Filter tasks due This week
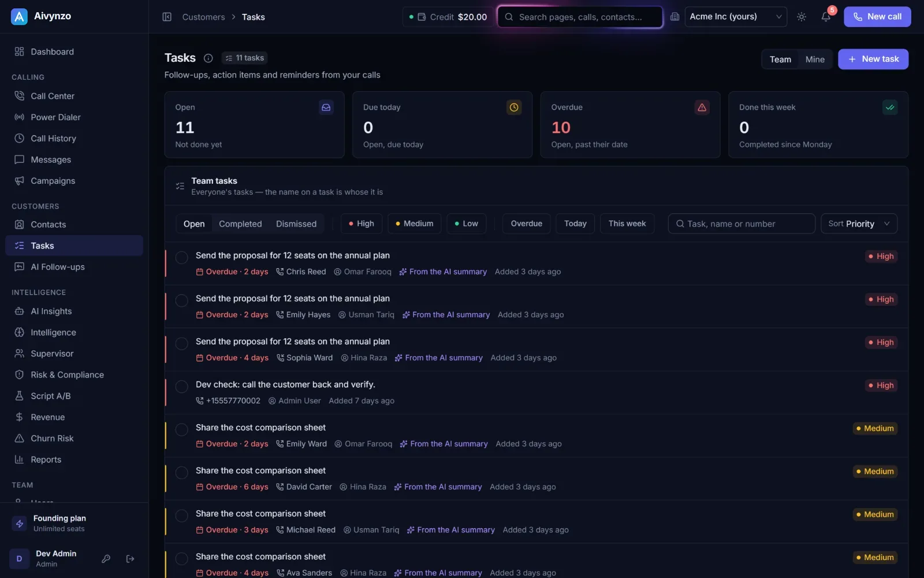Screen dimensions: 924x578 click(x=627, y=224)
